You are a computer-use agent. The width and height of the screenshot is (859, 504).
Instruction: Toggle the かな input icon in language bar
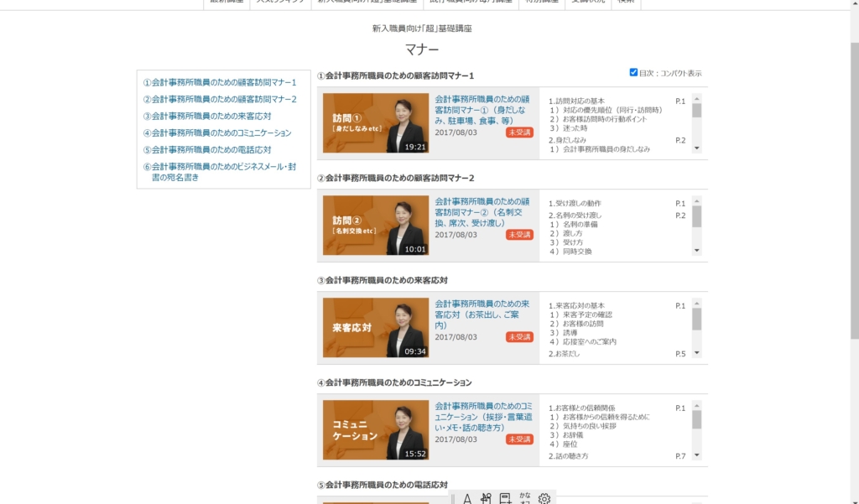[525, 498]
